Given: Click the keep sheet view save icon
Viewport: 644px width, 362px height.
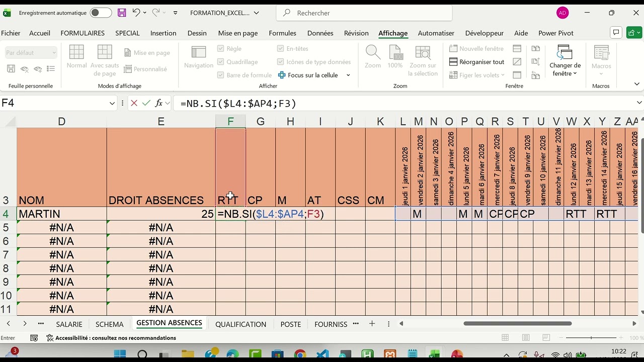Looking at the screenshot, I should pyautogui.click(x=11, y=69).
